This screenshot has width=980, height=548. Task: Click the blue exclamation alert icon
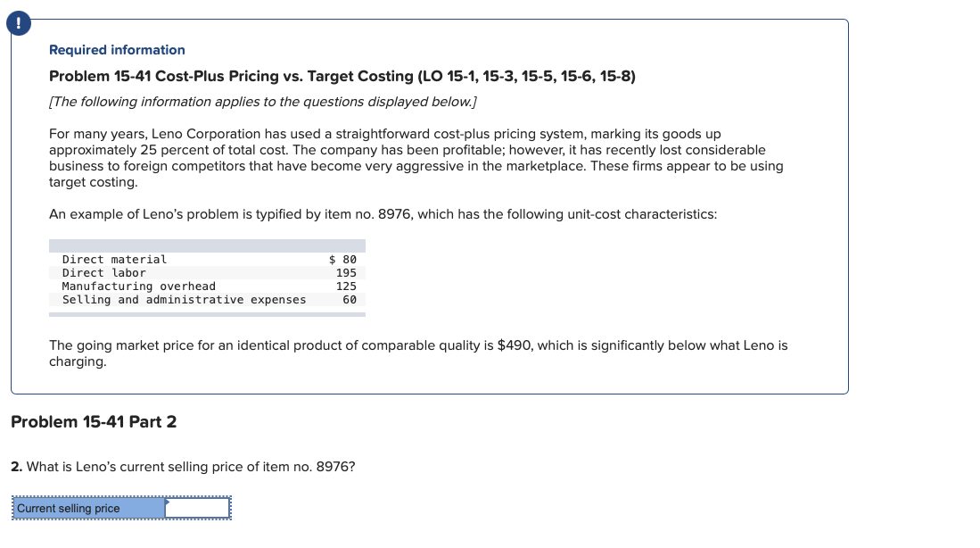(x=18, y=23)
